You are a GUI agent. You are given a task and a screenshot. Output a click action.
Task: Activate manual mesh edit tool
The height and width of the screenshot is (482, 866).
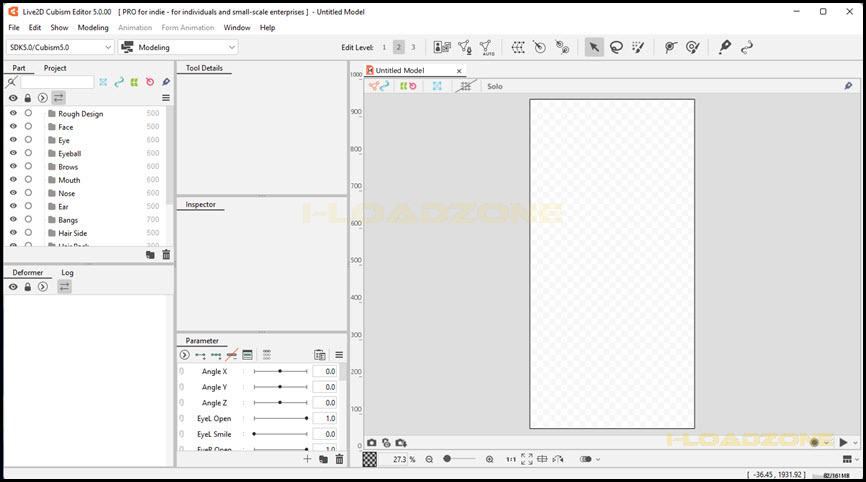[x=464, y=47]
